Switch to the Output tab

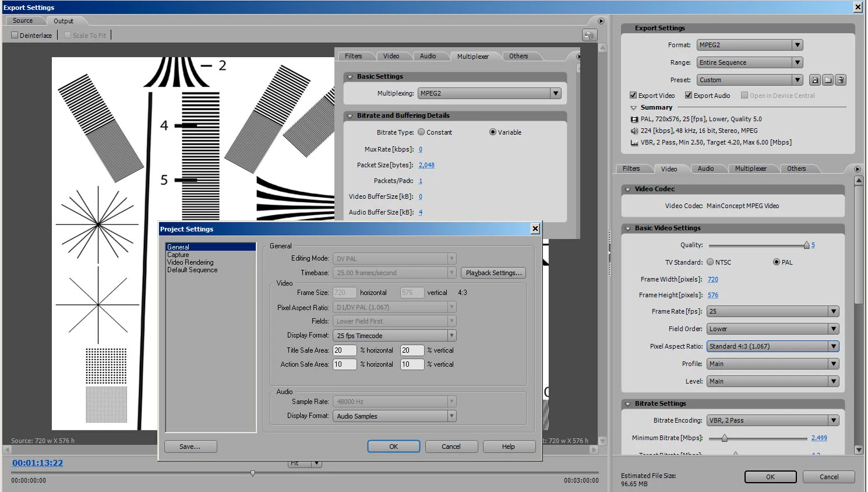coord(63,21)
